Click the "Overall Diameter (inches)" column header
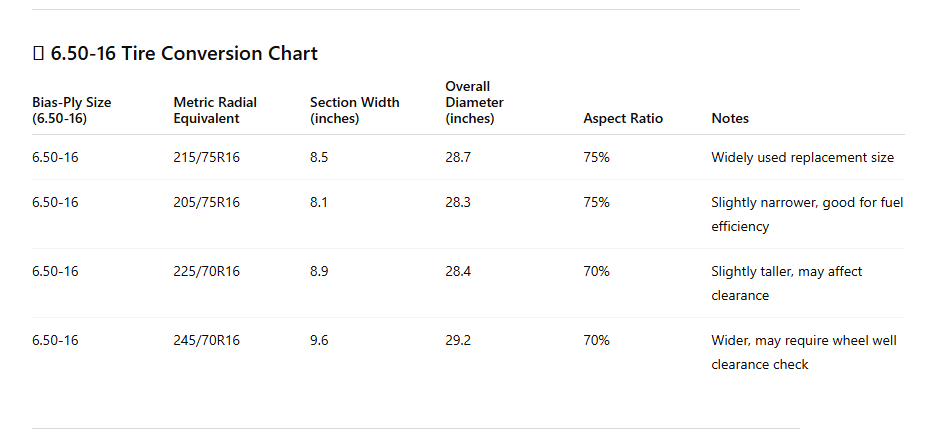This screenshot has width=927, height=439. click(x=474, y=102)
